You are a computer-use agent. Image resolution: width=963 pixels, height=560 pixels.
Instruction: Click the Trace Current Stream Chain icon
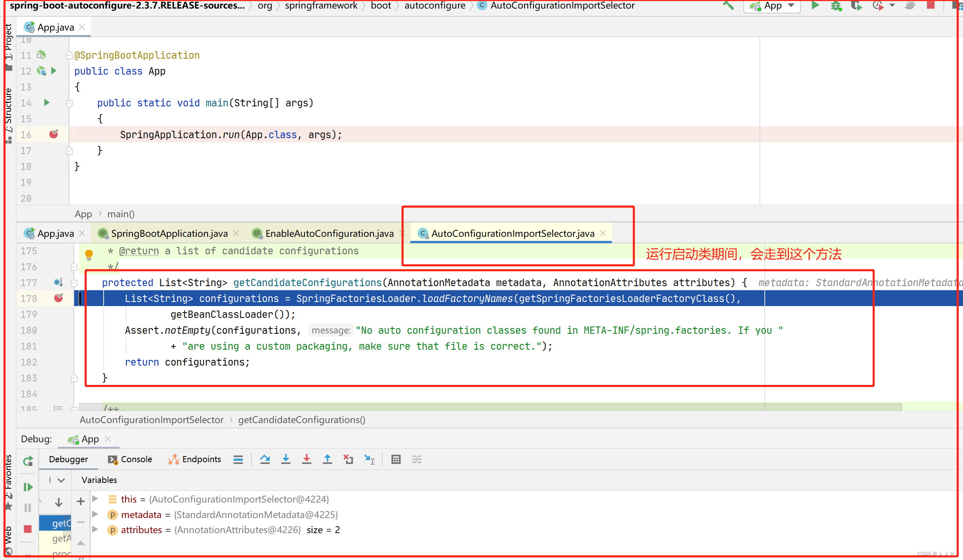(416, 460)
